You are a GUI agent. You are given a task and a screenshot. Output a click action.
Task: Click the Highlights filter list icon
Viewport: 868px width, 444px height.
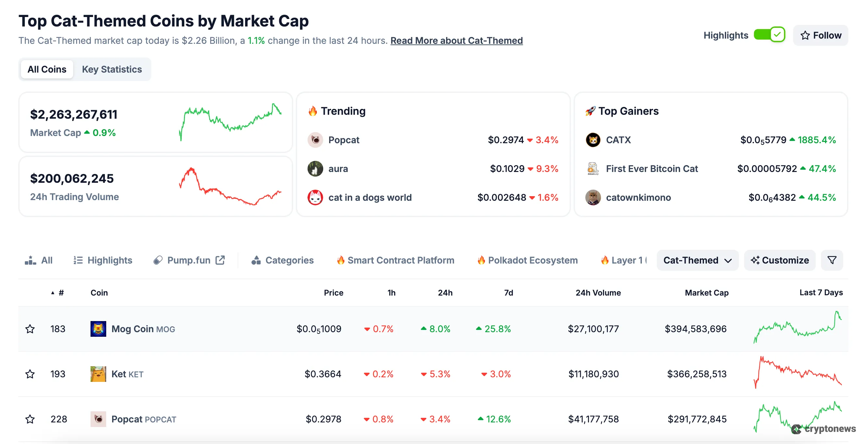(78, 260)
